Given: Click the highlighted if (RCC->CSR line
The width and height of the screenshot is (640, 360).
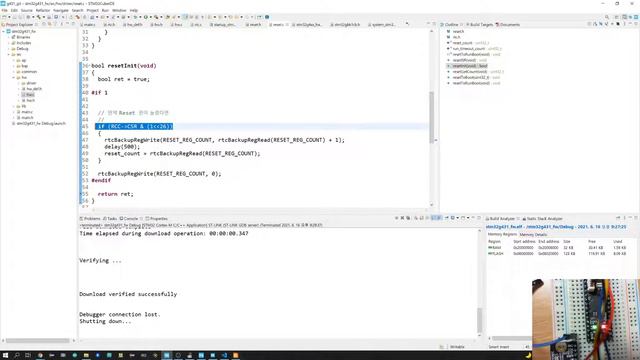Looking at the screenshot, I should 135,127.
